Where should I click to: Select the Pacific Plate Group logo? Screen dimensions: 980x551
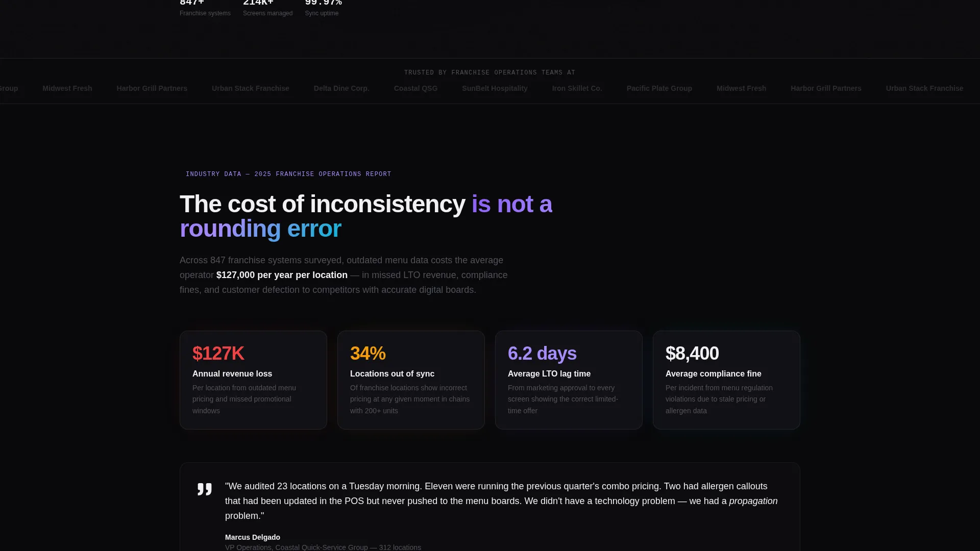pyautogui.click(x=659, y=88)
